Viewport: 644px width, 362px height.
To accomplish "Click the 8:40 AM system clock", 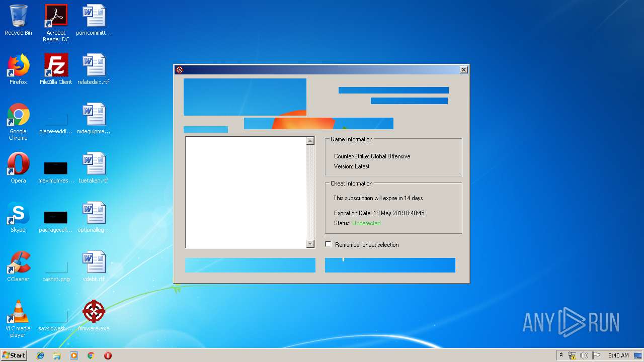I will (x=618, y=355).
